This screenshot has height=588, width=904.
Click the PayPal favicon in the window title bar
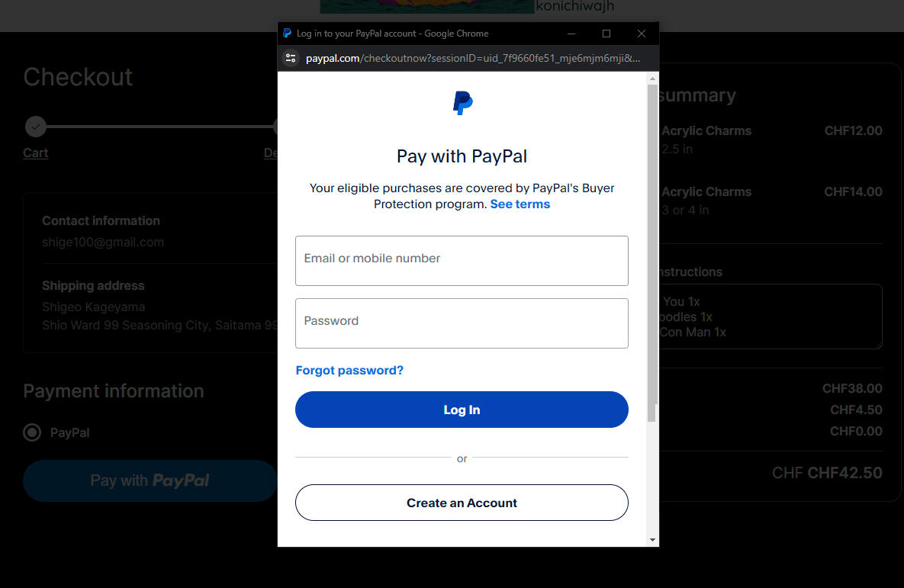coord(288,34)
